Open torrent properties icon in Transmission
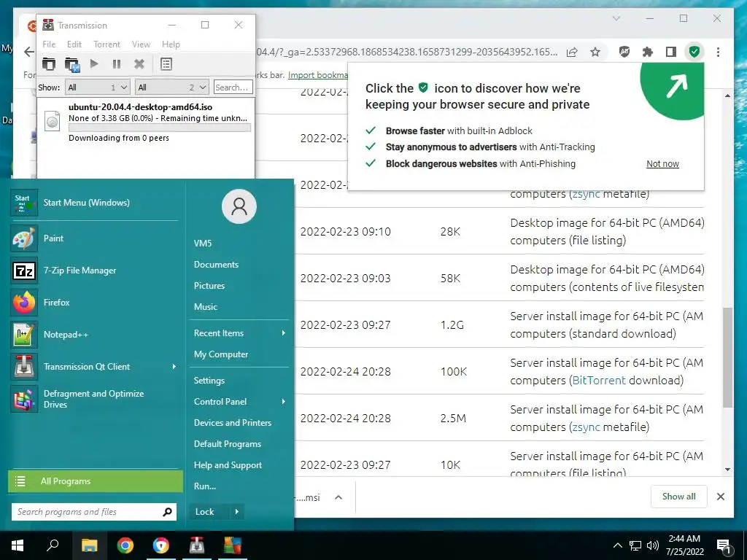This screenshot has height=560, width=747. coord(166,64)
